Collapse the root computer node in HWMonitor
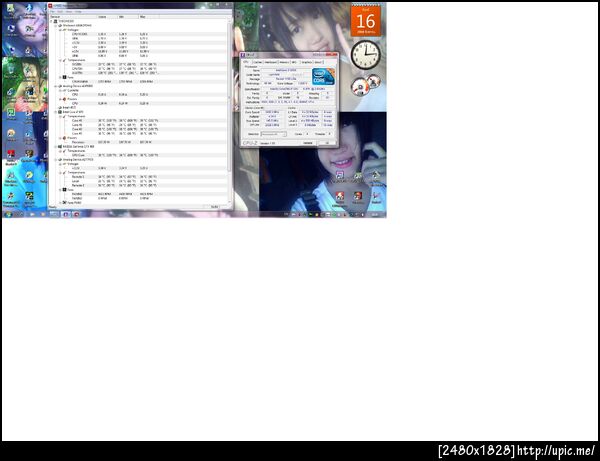 pyautogui.click(x=52, y=21)
